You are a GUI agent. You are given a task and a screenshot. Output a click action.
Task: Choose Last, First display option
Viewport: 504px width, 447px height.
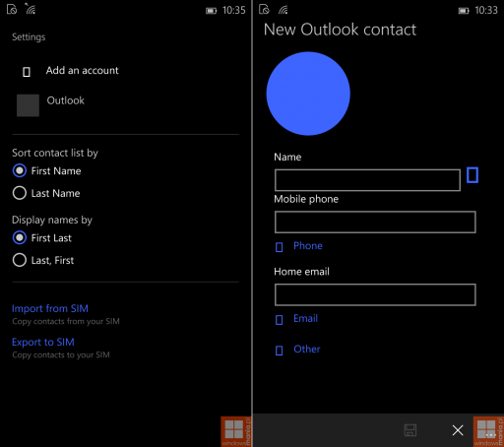point(20,260)
